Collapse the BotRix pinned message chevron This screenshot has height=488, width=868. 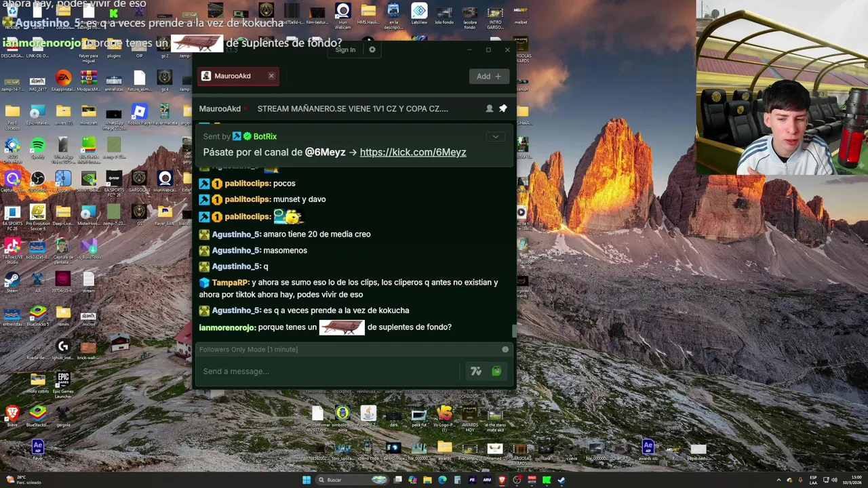pos(496,137)
